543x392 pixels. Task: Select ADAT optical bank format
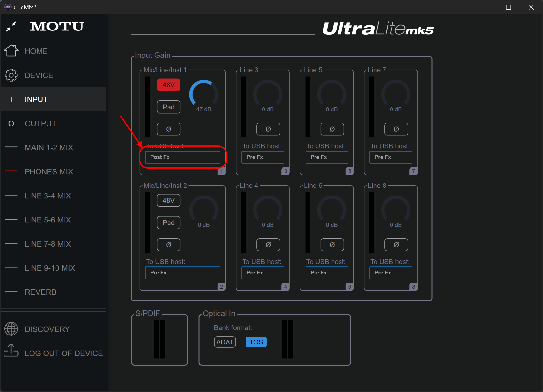click(225, 342)
